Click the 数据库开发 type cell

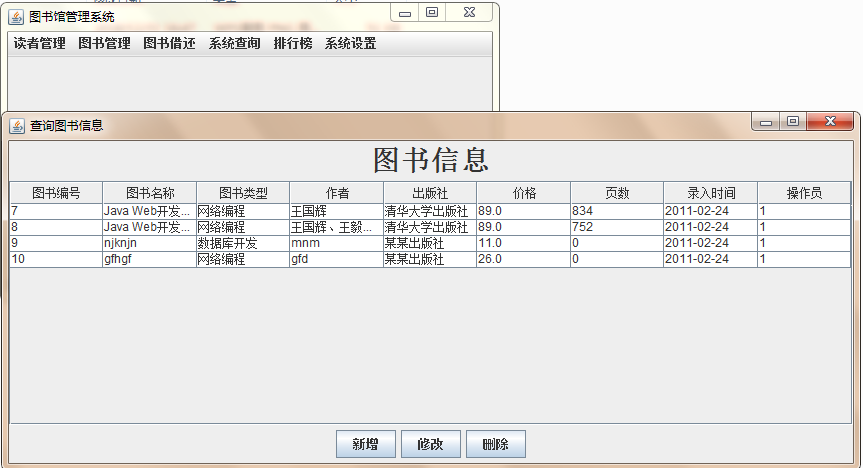click(x=243, y=243)
